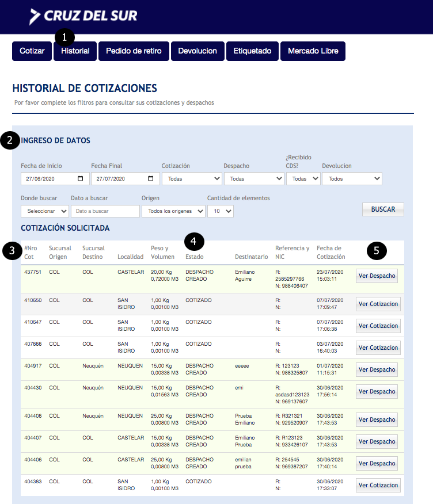Click the Cruz del Sur logo
Image resolution: width=433 pixels, height=504 pixels.
pos(83,16)
